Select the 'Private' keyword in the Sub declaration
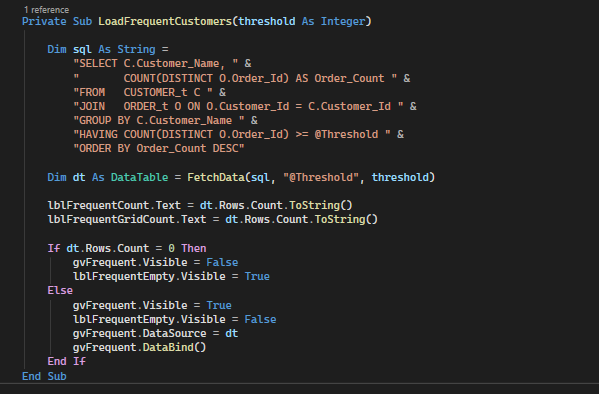Image resolution: width=599 pixels, height=394 pixels. point(44,21)
